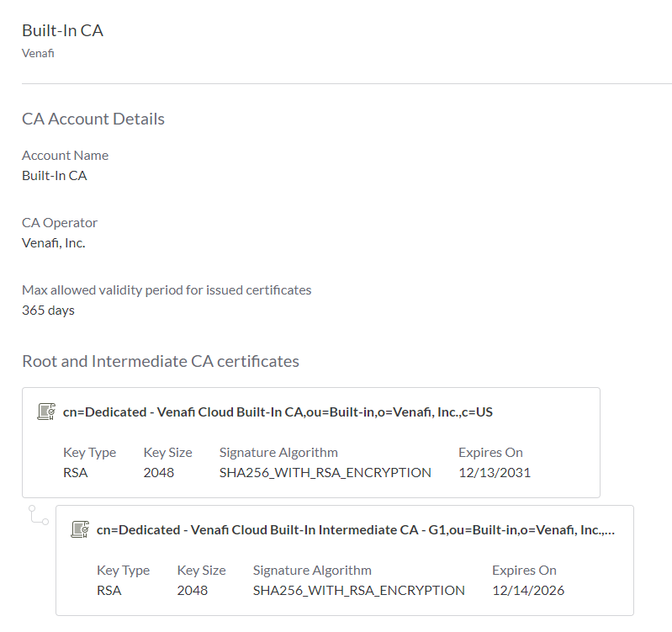Click the intermediate certificate's Key Type label
Viewport: 672px width, 632px height.
click(123, 571)
